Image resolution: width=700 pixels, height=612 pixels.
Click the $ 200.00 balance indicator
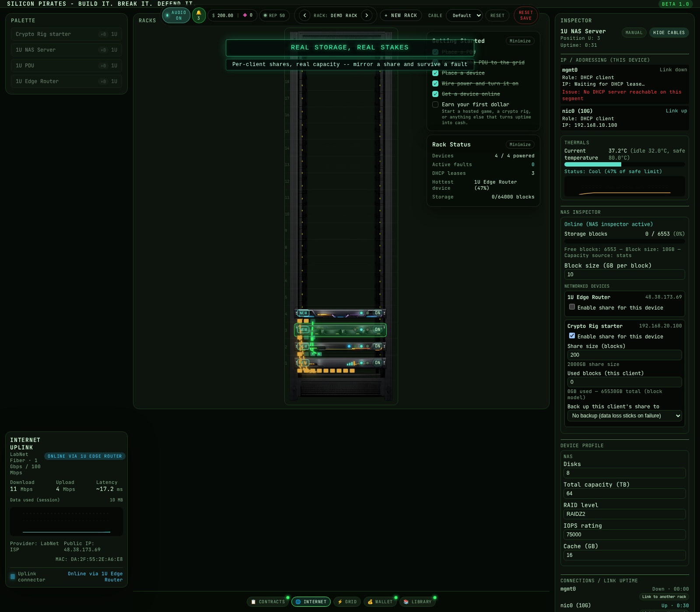coord(223,15)
